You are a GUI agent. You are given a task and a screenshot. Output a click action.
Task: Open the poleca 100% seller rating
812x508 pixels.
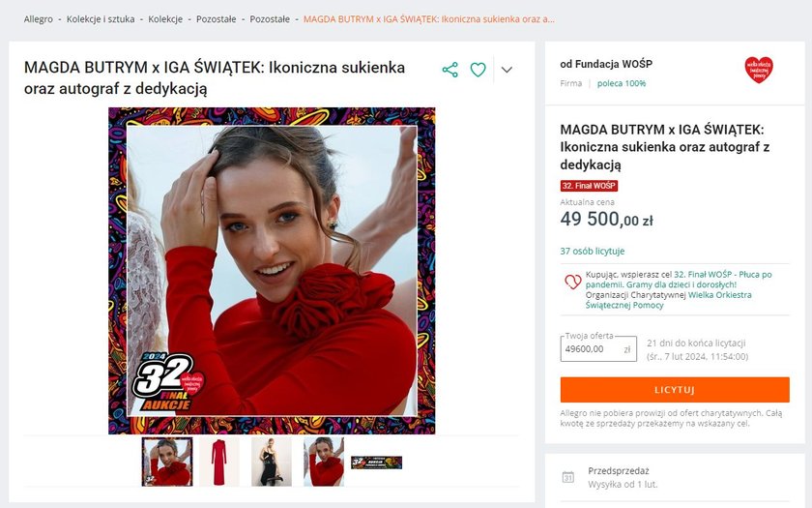(622, 83)
